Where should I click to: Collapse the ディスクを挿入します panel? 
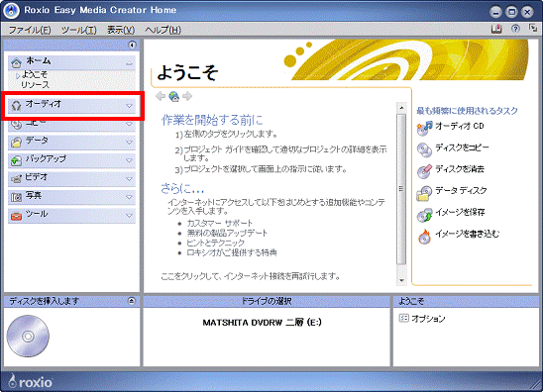131,300
